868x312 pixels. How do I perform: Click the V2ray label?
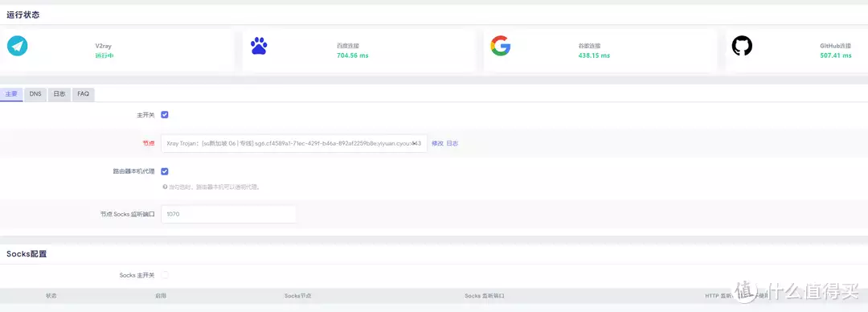click(103, 46)
